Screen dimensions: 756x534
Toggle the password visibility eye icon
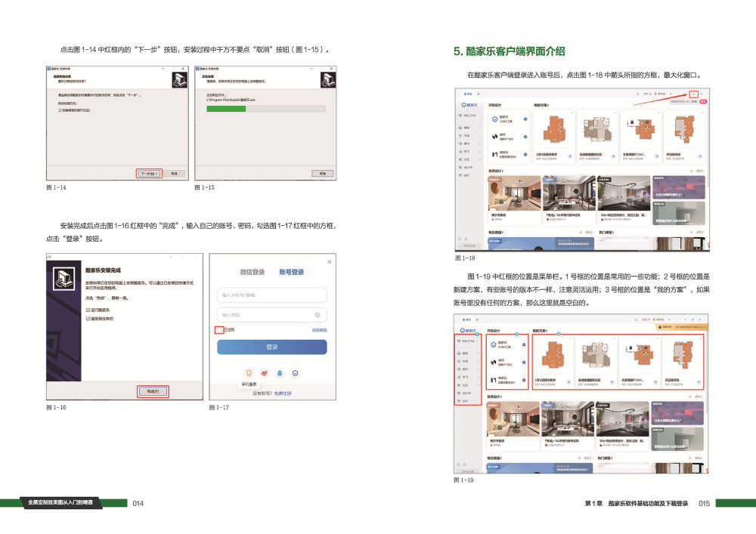tap(318, 315)
